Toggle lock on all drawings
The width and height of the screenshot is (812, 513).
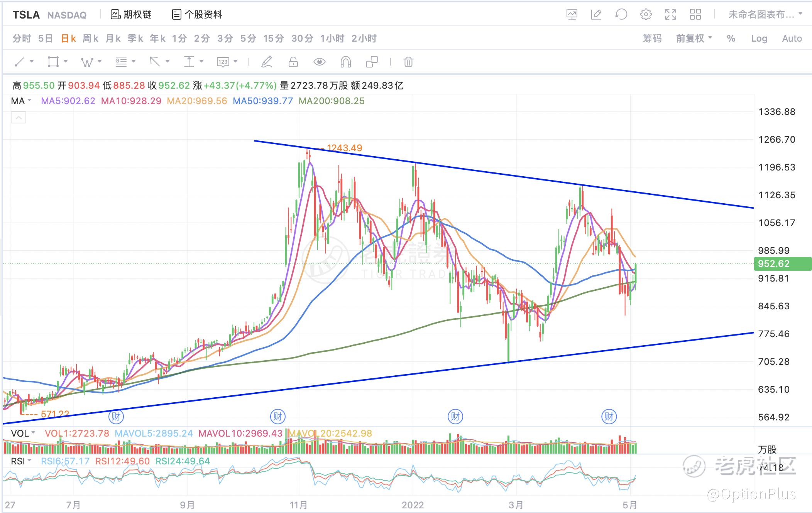click(293, 62)
